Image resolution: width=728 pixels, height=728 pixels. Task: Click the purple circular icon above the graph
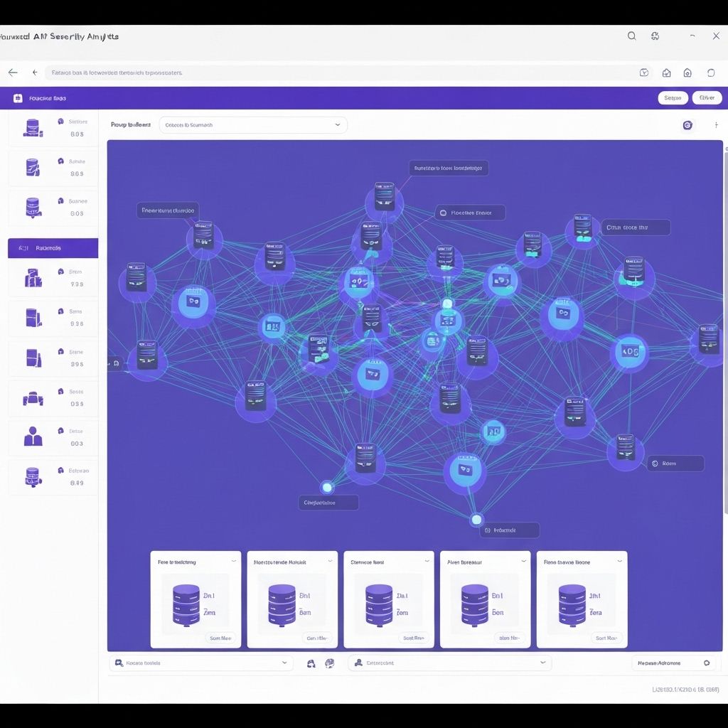[687, 125]
